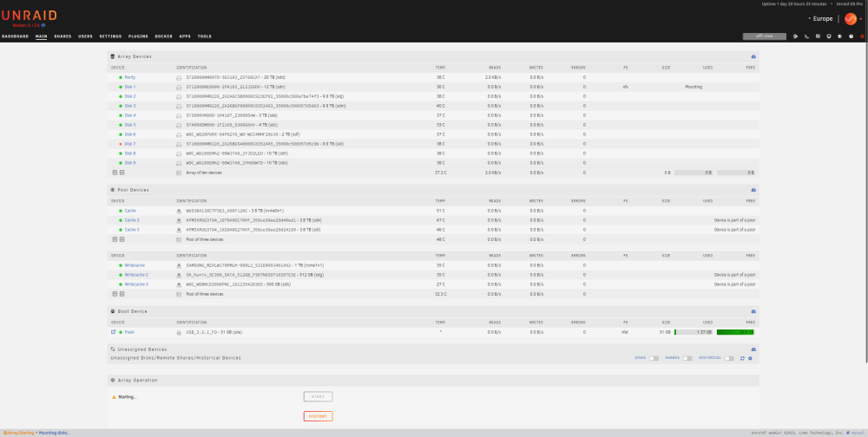
Task: Click the drive icon in the Parity row
Action: tap(179, 77)
